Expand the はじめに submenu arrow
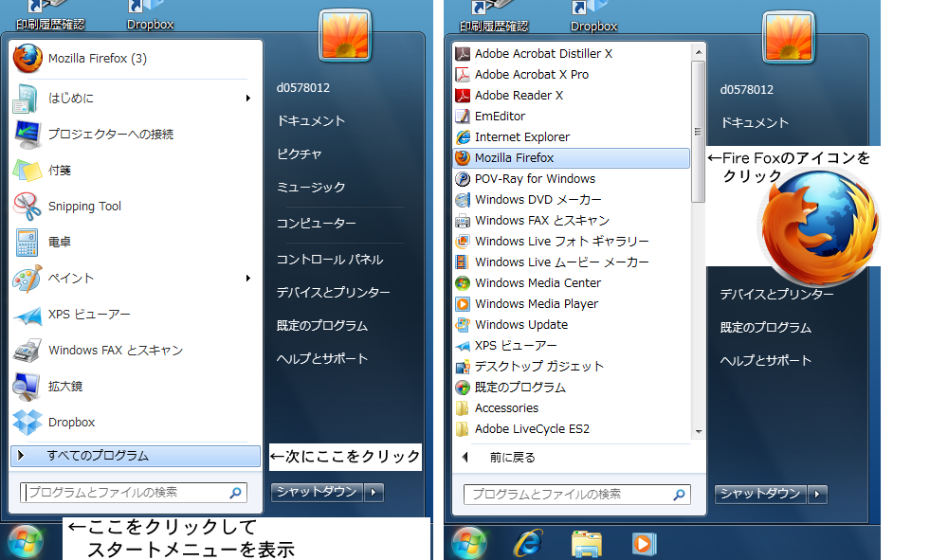Image resolution: width=948 pixels, height=560 pixels. pos(248,98)
